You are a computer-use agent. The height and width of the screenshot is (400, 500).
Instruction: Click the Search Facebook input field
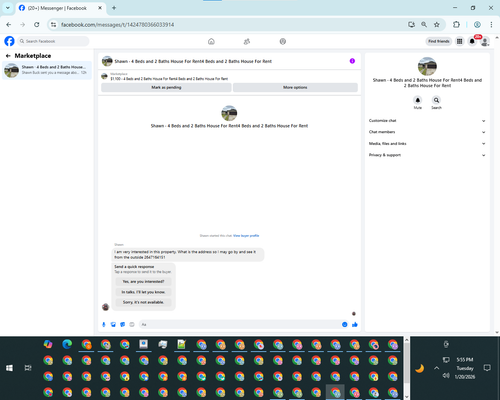53,41
